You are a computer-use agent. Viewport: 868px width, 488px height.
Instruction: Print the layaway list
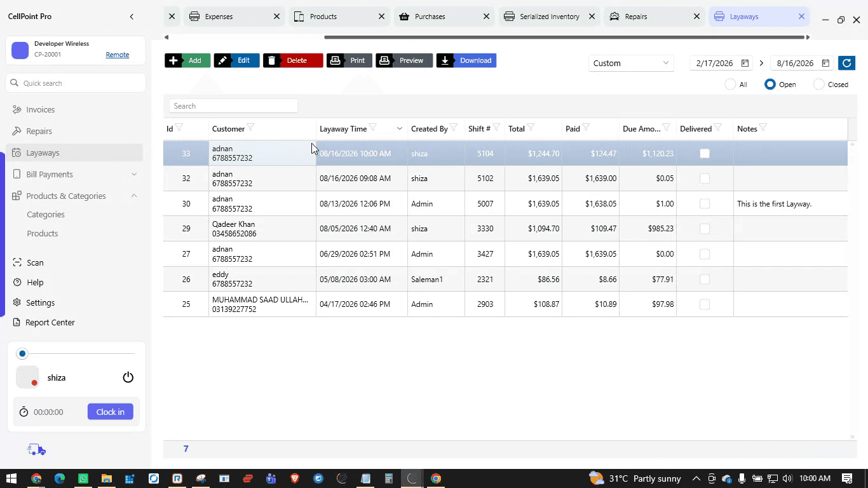pyautogui.click(x=349, y=60)
